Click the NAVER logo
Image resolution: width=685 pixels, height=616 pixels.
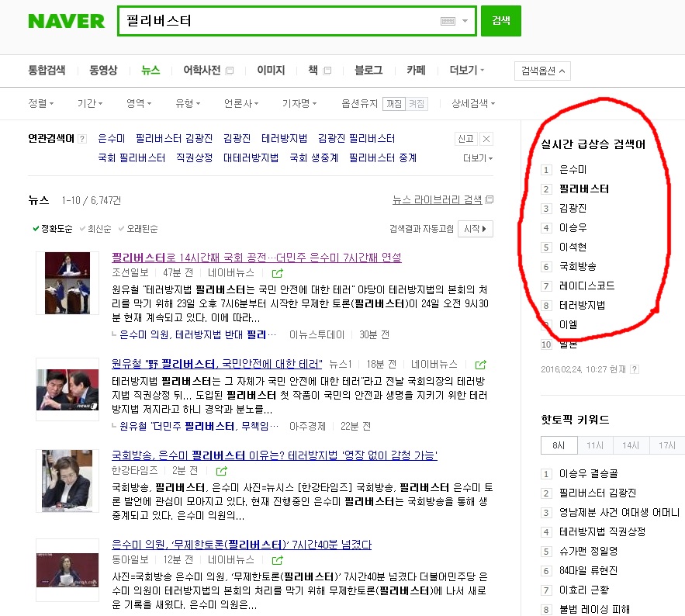point(67,21)
